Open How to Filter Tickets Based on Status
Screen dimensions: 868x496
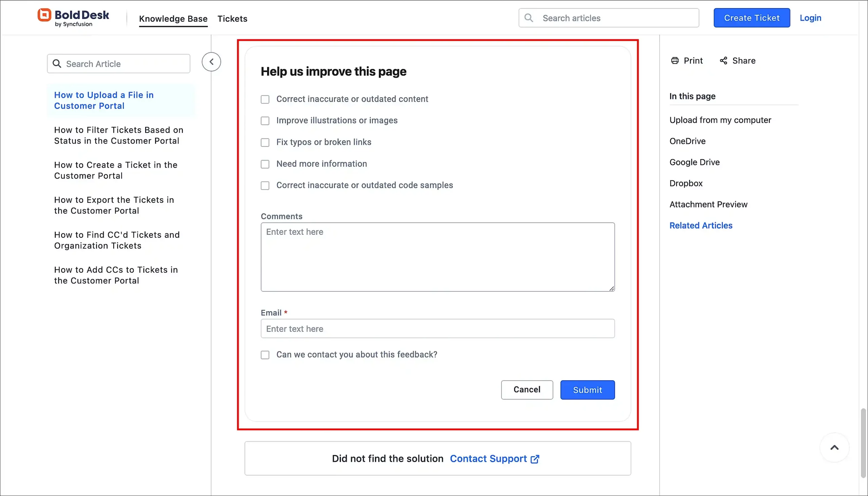point(118,135)
